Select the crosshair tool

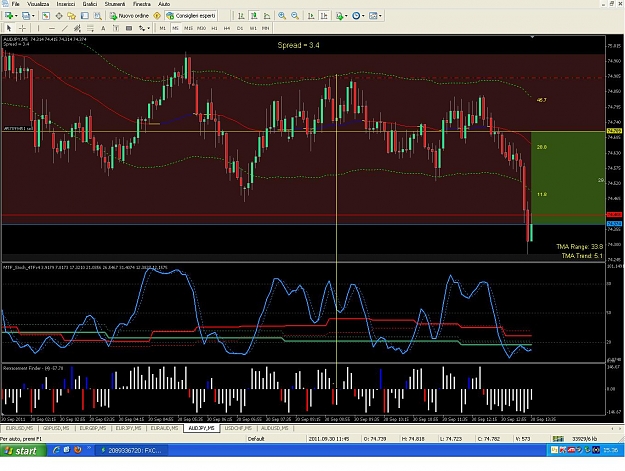point(22,28)
